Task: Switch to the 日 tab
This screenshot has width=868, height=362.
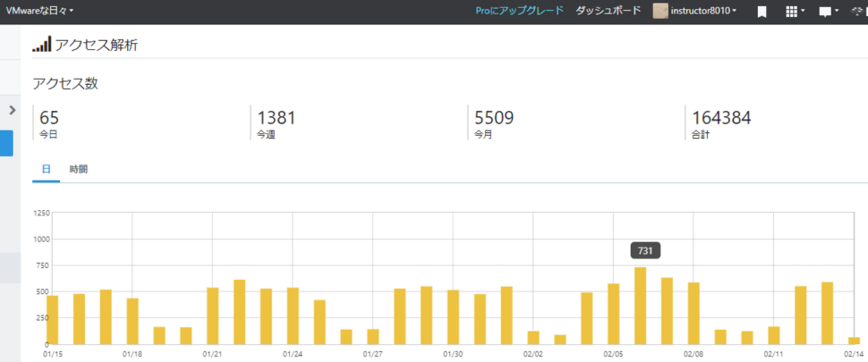Action: pyautogui.click(x=46, y=170)
